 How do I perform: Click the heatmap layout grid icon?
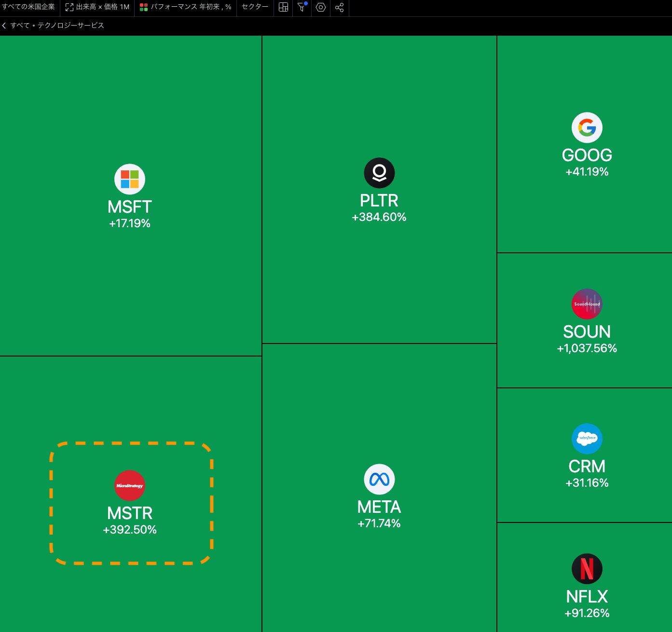284,7
